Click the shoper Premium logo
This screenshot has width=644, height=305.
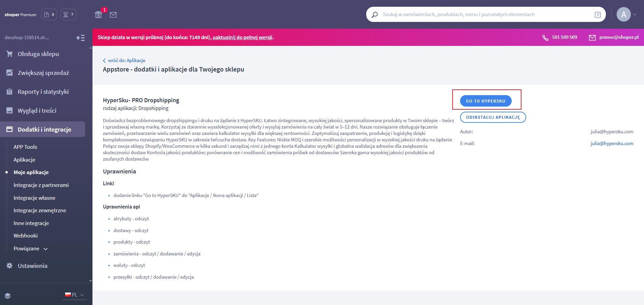[21, 15]
